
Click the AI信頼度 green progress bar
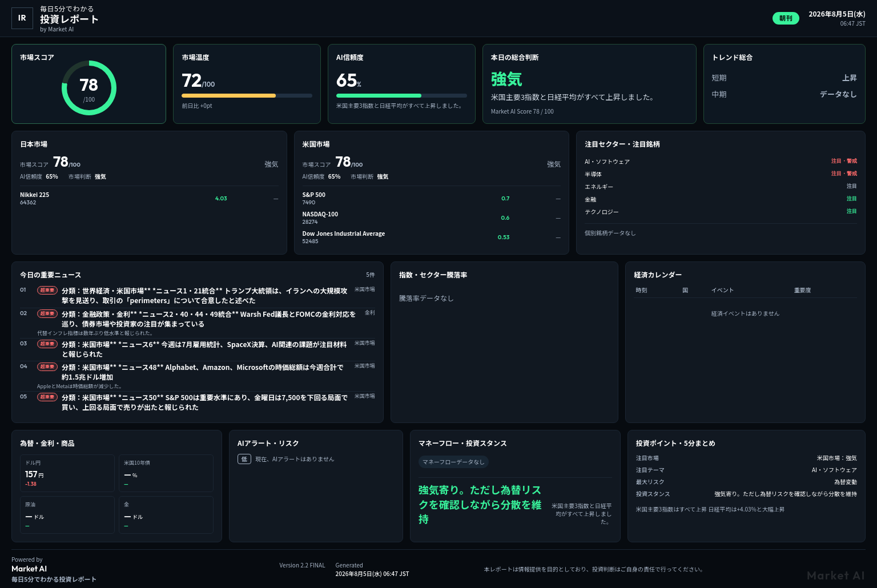pyautogui.click(x=401, y=95)
